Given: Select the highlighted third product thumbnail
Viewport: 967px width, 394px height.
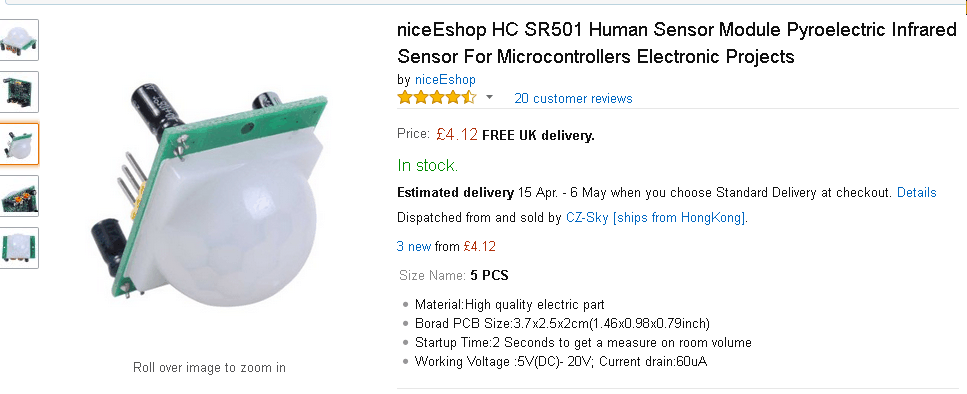Looking at the screenshot, I should point(19,144).
